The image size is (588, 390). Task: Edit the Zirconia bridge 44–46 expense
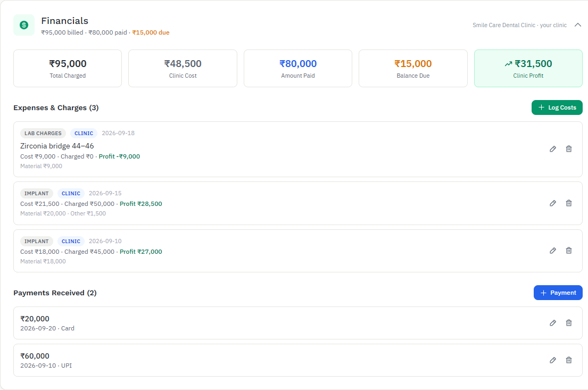553,149
